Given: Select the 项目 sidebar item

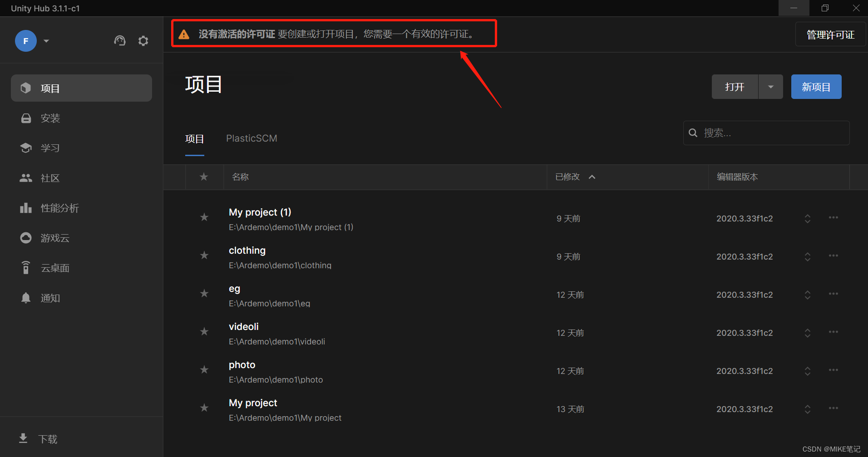Looking at the screenshot, I should coord(81,88).
